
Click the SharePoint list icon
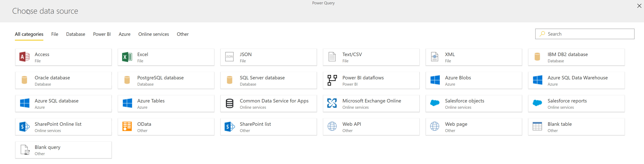[x=229, y=127]
